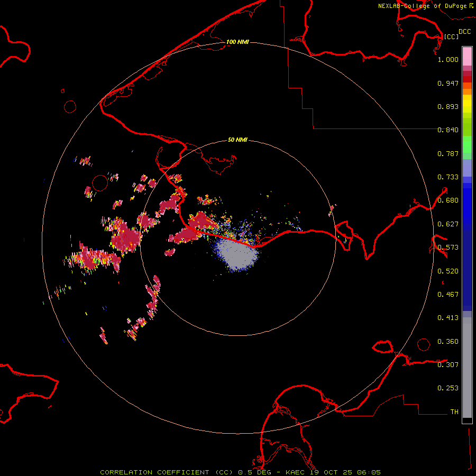Click the 1.000 scale value

pyautogui.click(x=448, y=59)
